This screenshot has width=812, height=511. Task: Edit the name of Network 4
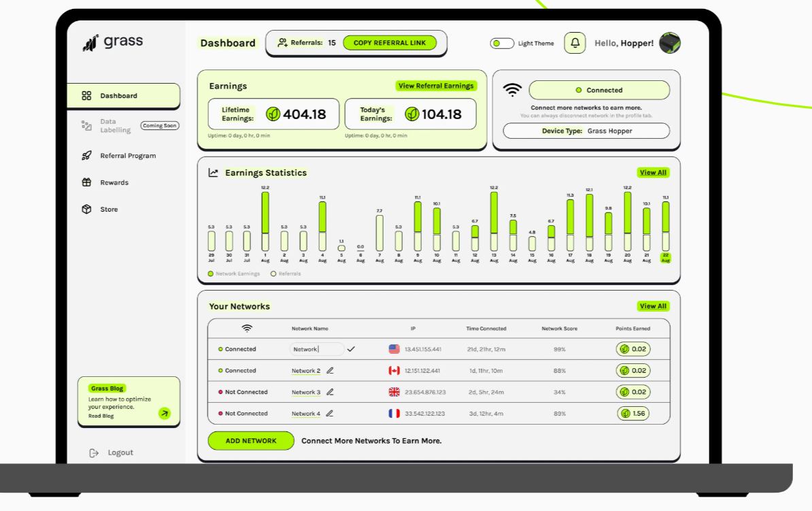click(330, 414)
